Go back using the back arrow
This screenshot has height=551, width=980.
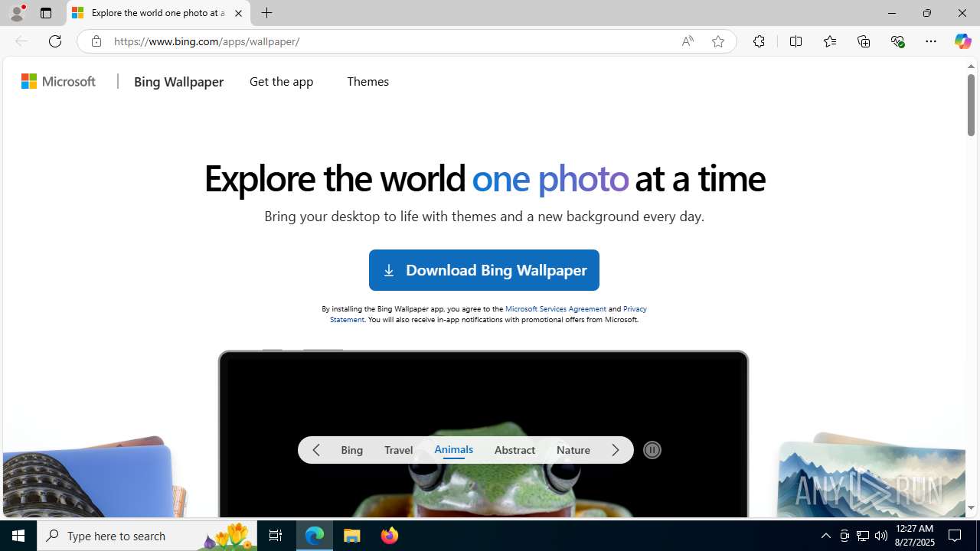point(21,41)
